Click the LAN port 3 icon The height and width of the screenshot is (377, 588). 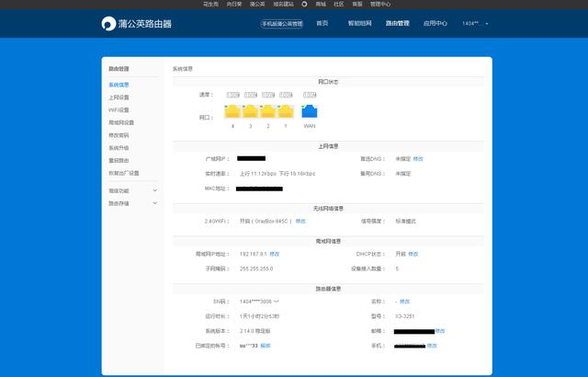pos(250,112)
